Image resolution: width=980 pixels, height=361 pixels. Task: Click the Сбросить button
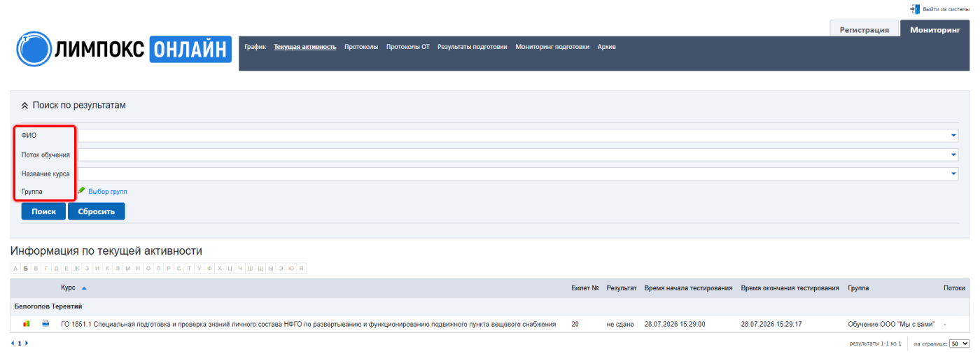click(97, 211)
